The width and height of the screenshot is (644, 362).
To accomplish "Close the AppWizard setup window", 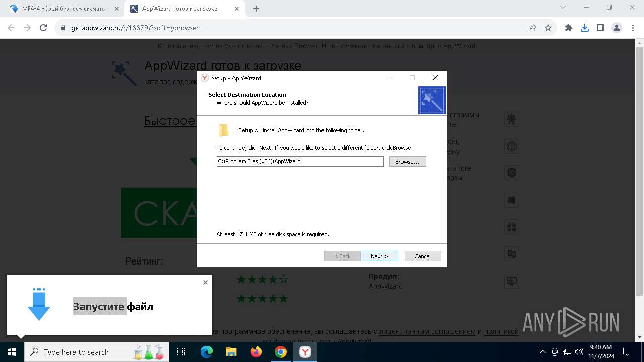I will click(435, 78).
